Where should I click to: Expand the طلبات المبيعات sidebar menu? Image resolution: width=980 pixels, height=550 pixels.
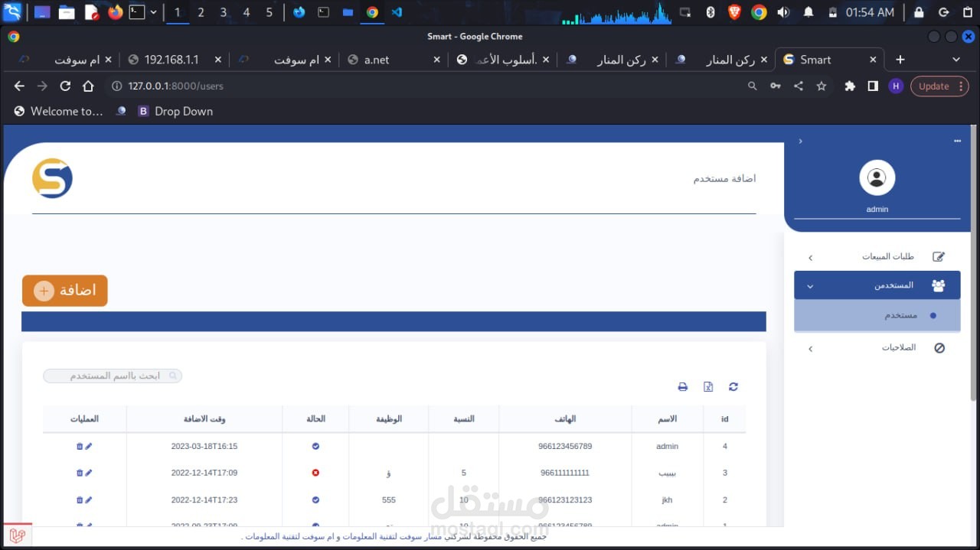(877, 257)
